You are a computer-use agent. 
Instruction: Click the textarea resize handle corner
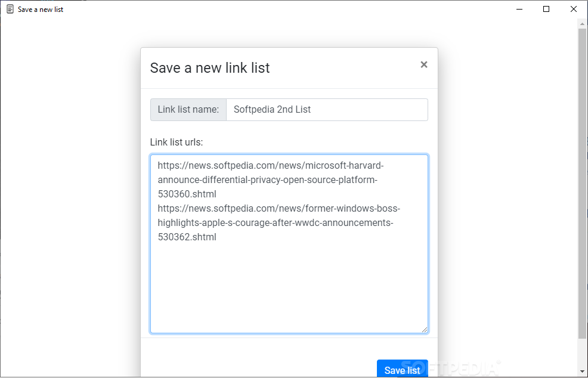click(424, 330)
